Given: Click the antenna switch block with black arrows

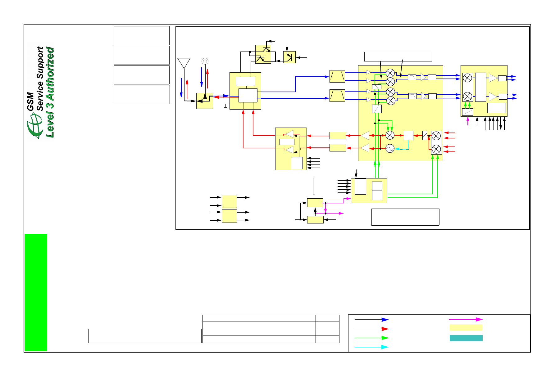Looking at the screenshot, I should pos(204,101).
